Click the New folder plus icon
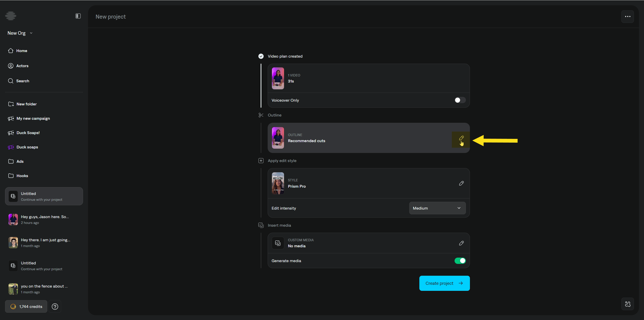The height and width of the screenshot is (320, 644). 11,104
